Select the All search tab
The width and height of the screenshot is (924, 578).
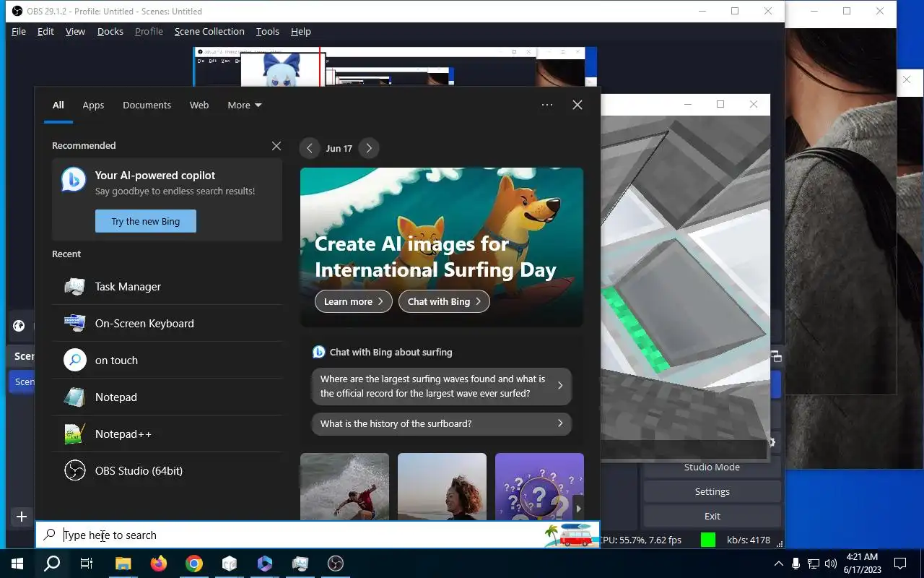pos(58,105)
